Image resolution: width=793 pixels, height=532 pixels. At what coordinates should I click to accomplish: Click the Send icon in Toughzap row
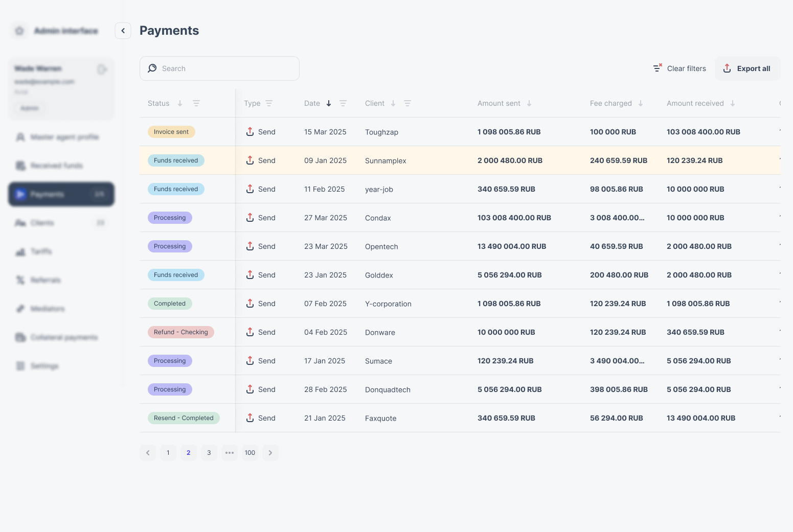(250, 132)
